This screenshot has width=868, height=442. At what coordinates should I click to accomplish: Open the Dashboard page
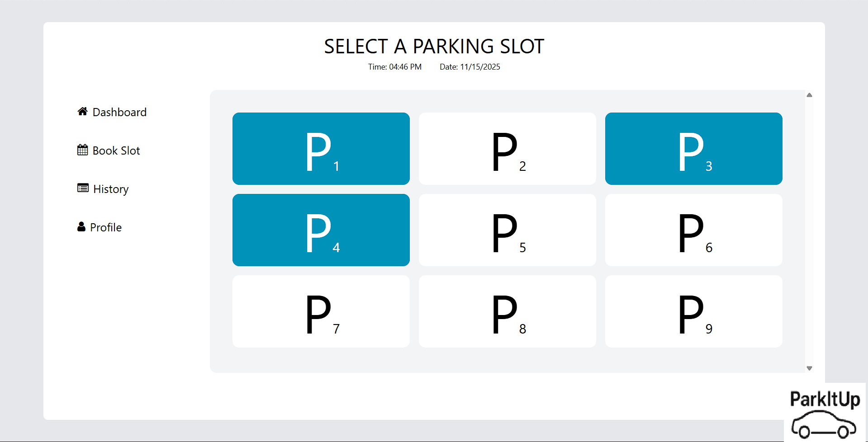coord(119,112)
